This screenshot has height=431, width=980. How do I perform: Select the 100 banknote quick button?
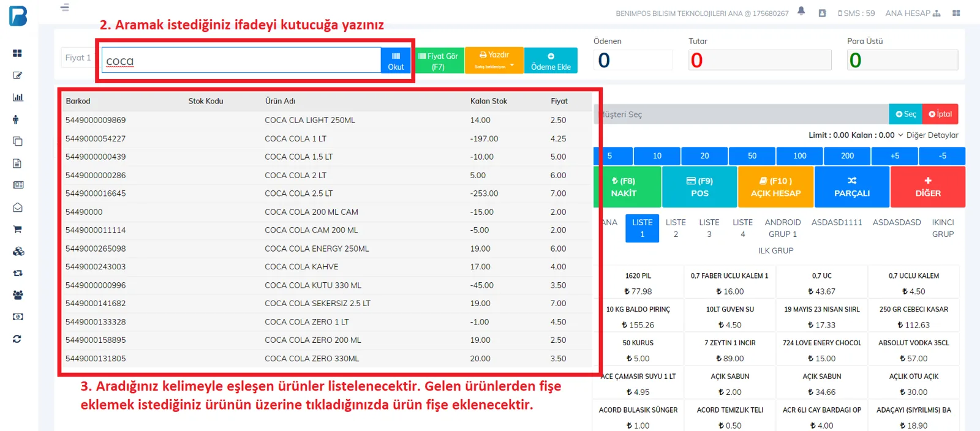click(800, 156)
